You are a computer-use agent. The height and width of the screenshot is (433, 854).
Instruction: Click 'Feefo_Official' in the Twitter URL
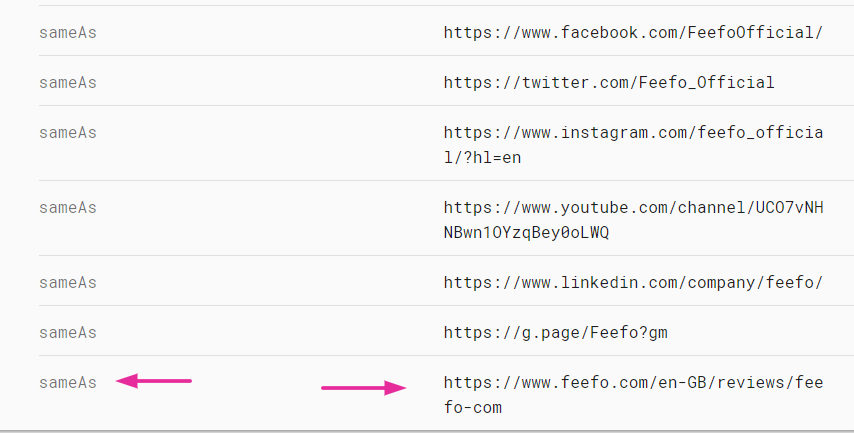[705, 82]
